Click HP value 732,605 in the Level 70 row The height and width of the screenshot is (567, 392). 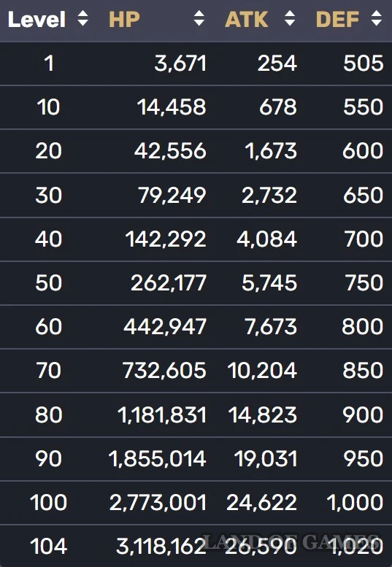pos(164,371)
